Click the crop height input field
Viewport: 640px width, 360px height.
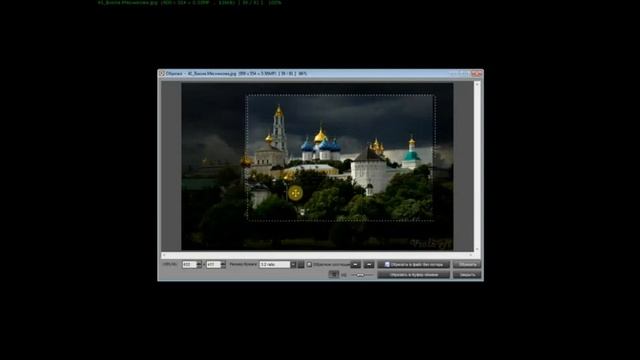click(x=213, y=264)
